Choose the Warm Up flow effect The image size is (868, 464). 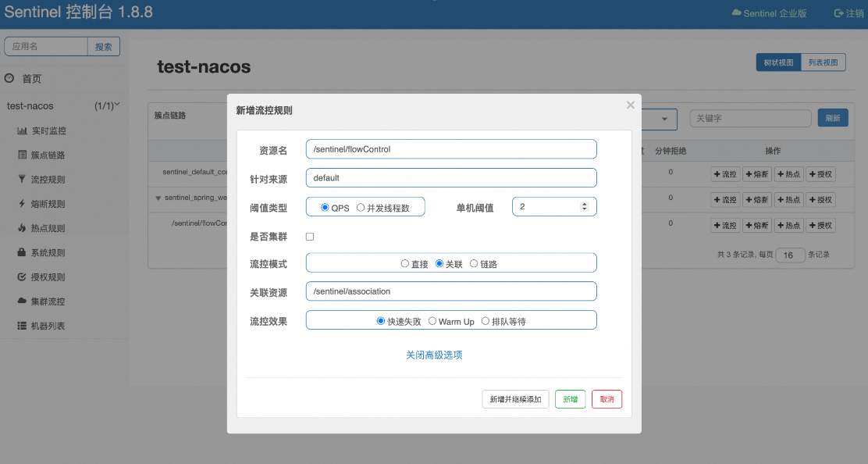click(432, 321)
